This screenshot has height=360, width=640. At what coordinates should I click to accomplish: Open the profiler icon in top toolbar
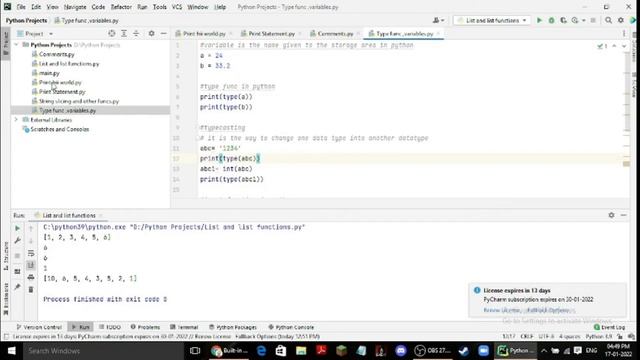575,20
